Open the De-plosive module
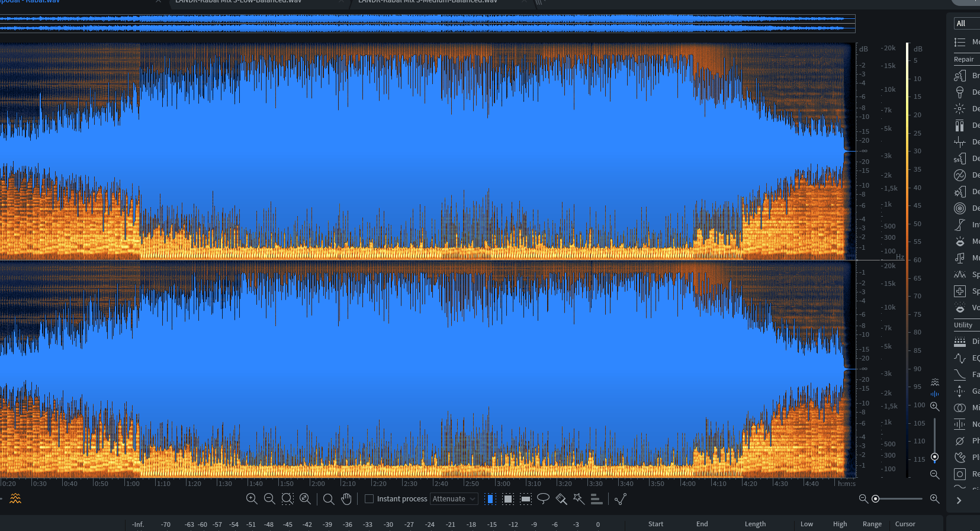This screenshot has height=531, width=980. pyautogui.click(x=960, y=191)
